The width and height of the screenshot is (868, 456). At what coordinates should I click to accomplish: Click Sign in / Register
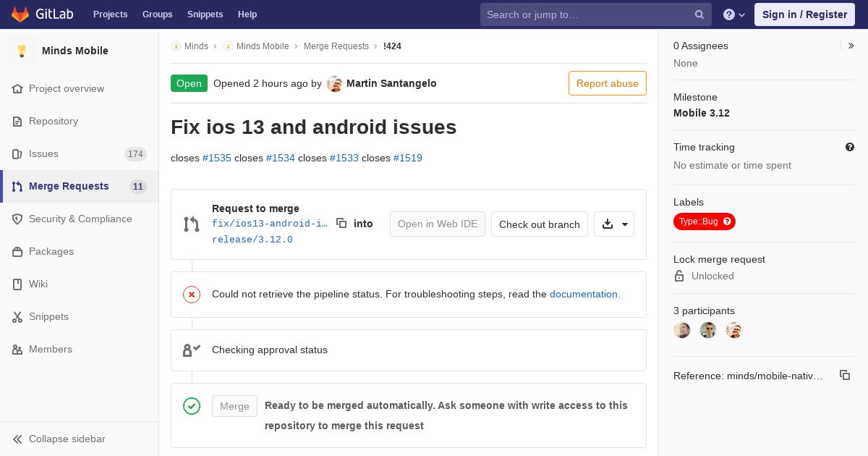coord(804,14)
